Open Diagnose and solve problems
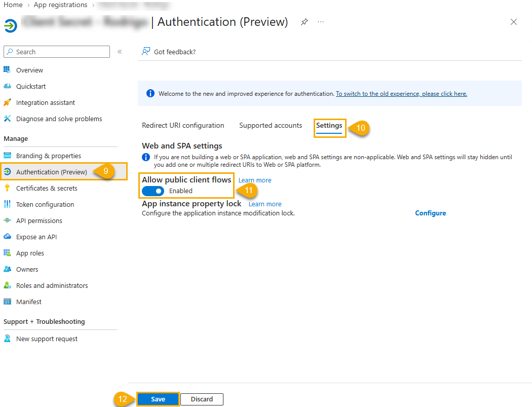The width and height of the screenshot is (532, 407). tap(59, 119)
